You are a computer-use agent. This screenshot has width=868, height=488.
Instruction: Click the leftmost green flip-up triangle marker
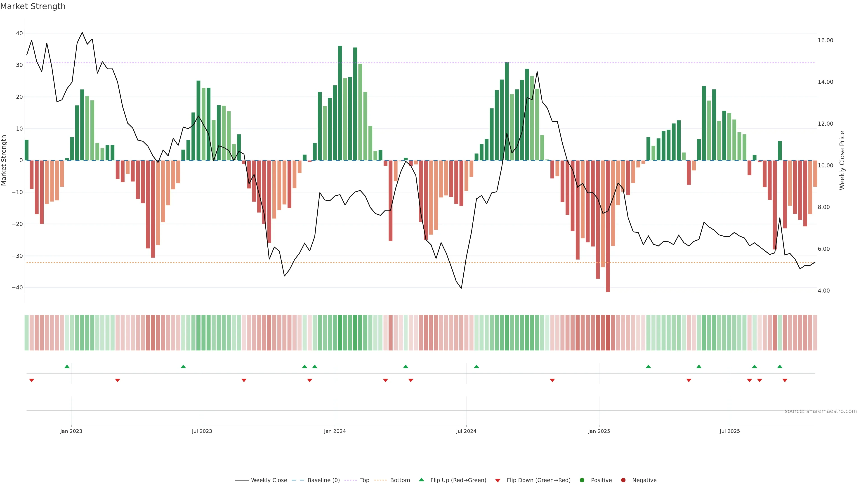pos(67,366)
